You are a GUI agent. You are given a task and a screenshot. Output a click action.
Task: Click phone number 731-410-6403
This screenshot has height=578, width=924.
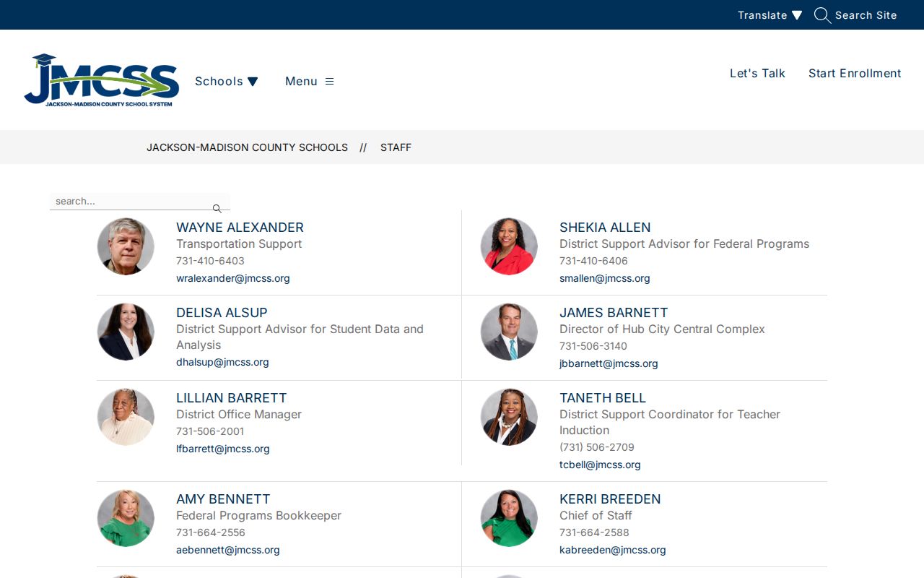(x=210, y=261)
